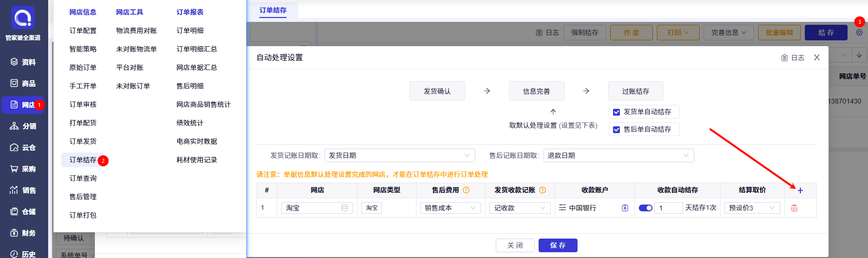
Task: Click the 信息完善 step button
Action: click(537, 91)
